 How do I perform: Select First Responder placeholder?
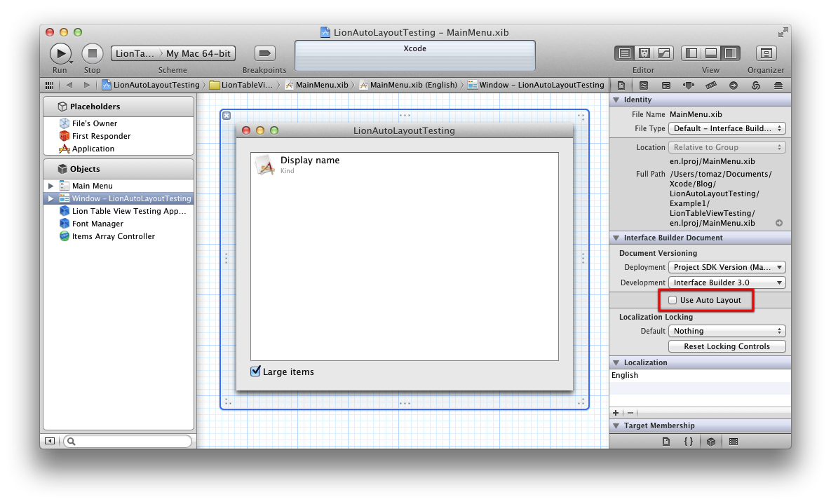[119, 136]
